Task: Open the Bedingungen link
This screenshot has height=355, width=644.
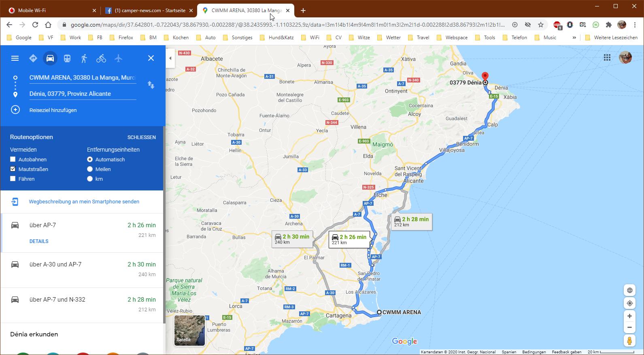Action: click(x=534, y=352)
